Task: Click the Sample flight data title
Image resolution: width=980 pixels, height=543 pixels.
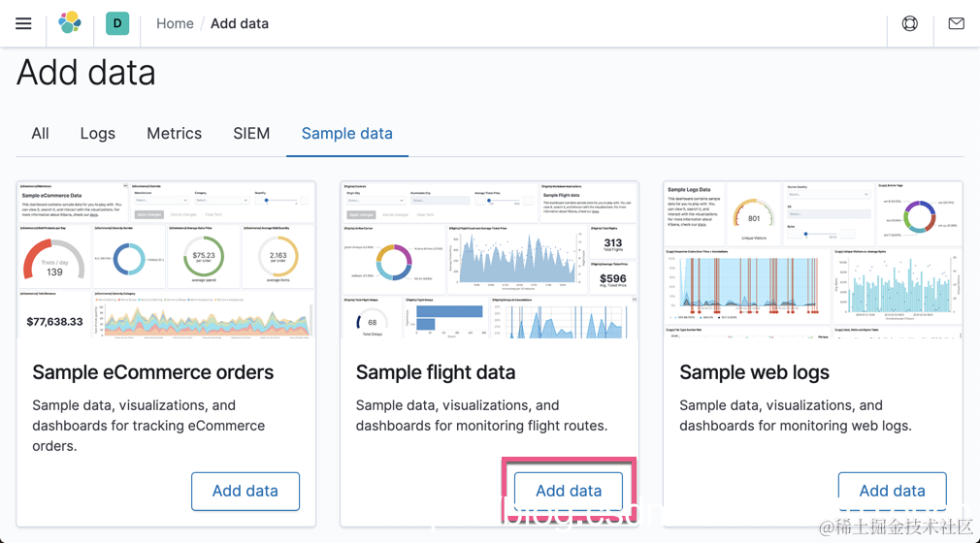Action: (x=436, y=372)
